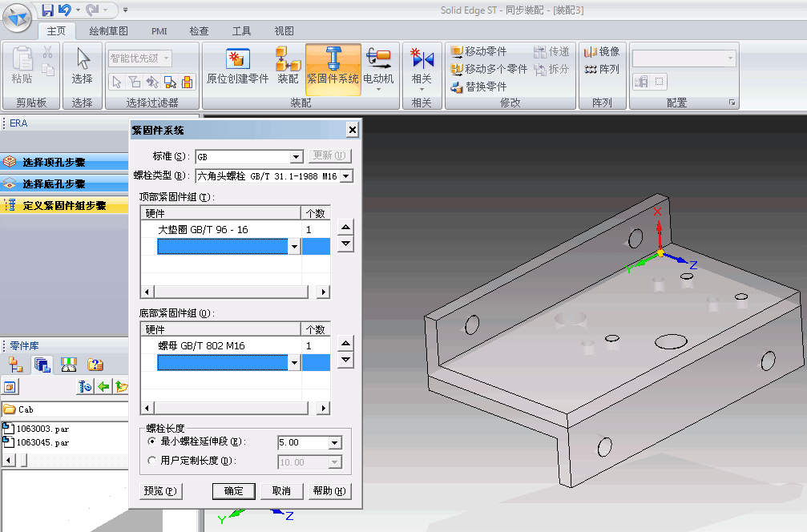Select 大垫圈 GB/T 96 - 16 row

pyautogui.click(x=235, y=229)
